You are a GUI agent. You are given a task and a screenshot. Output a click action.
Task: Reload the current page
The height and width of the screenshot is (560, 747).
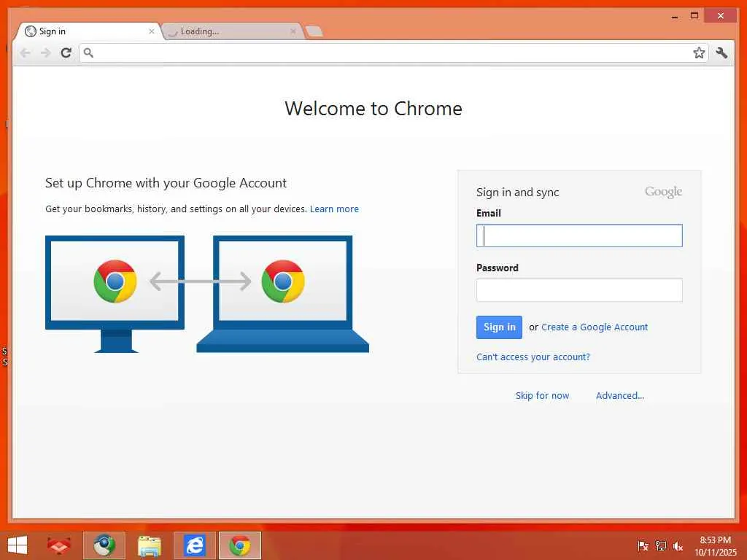(66, 52)
